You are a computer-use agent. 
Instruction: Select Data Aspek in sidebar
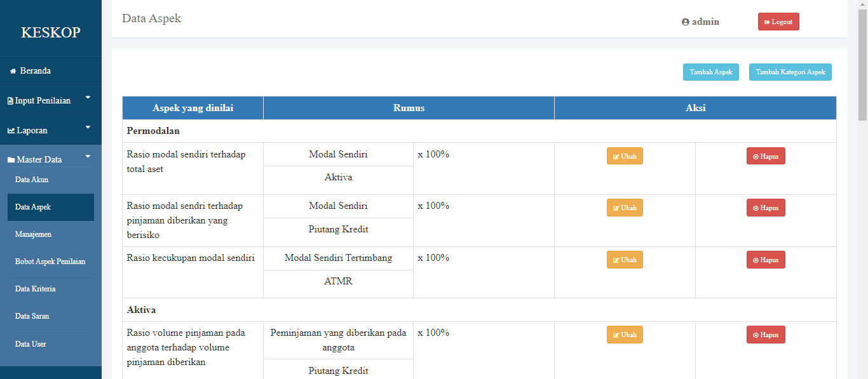pyautogui.click(x=51, y=207)
